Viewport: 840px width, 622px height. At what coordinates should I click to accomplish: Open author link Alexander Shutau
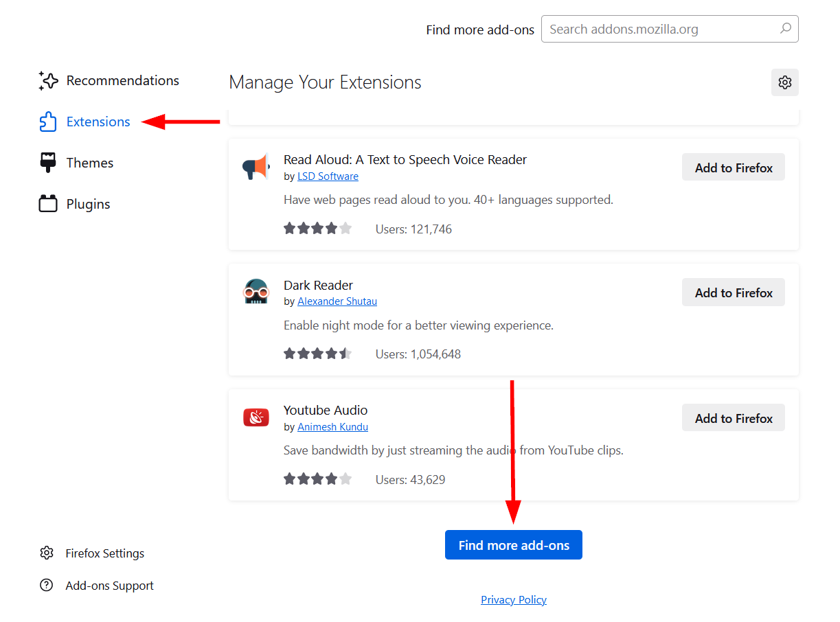pyautogui.click(x=337, y=301)
